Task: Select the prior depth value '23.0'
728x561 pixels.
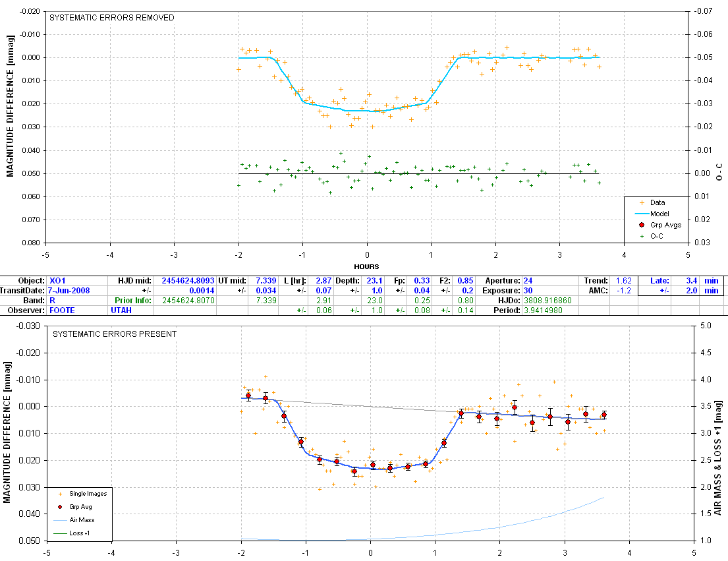Action: [375, 301]
